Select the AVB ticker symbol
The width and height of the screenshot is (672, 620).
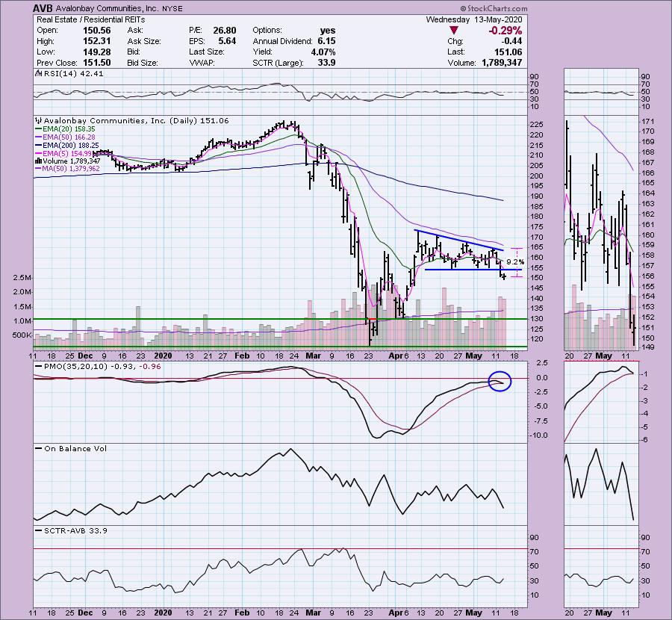[44, 8]
